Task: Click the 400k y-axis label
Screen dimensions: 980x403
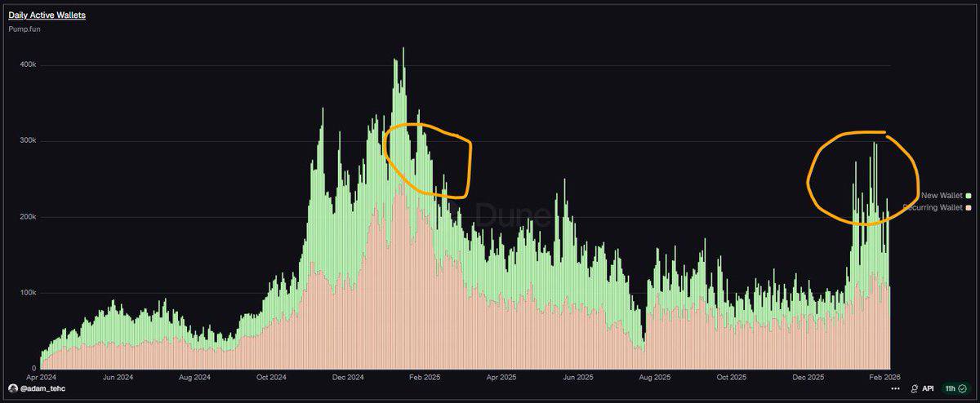Action: (27, 64)
